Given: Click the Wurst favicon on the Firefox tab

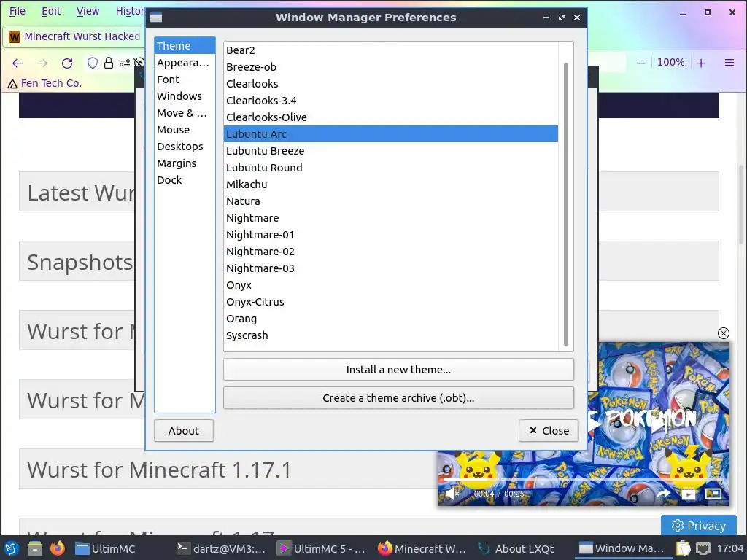Looking at the screenshot, I should click(15, 36).
